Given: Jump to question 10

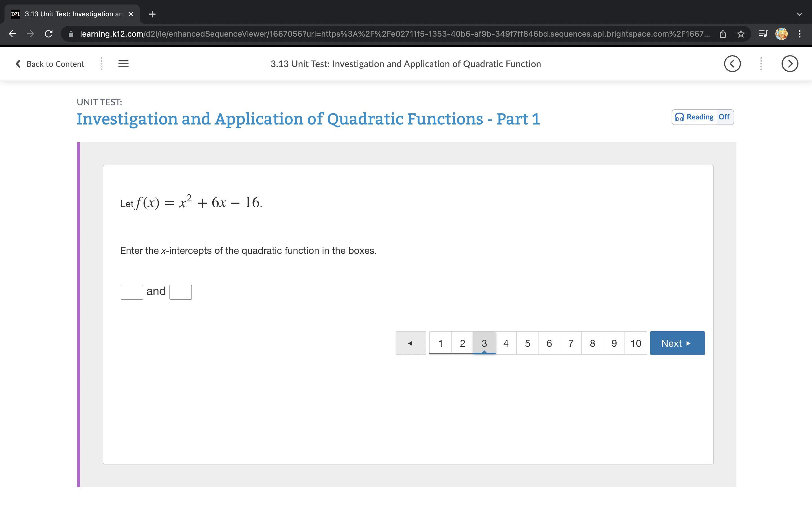Looking at the screenshot, I should (636, 343).
